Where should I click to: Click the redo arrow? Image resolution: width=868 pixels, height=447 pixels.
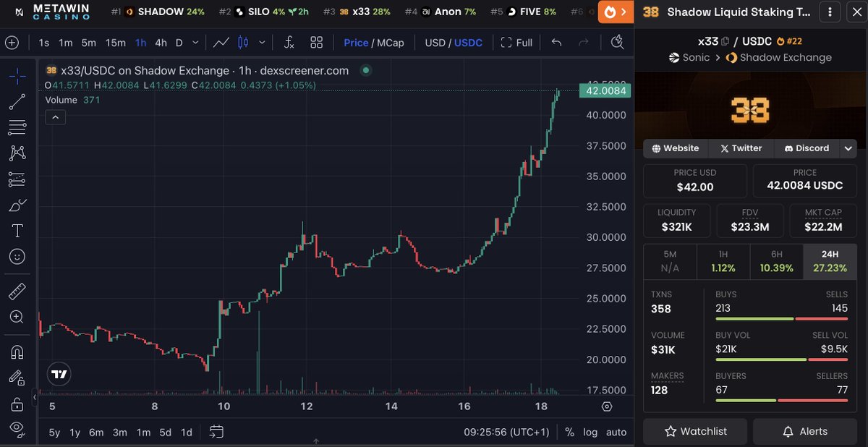[584, 43]
